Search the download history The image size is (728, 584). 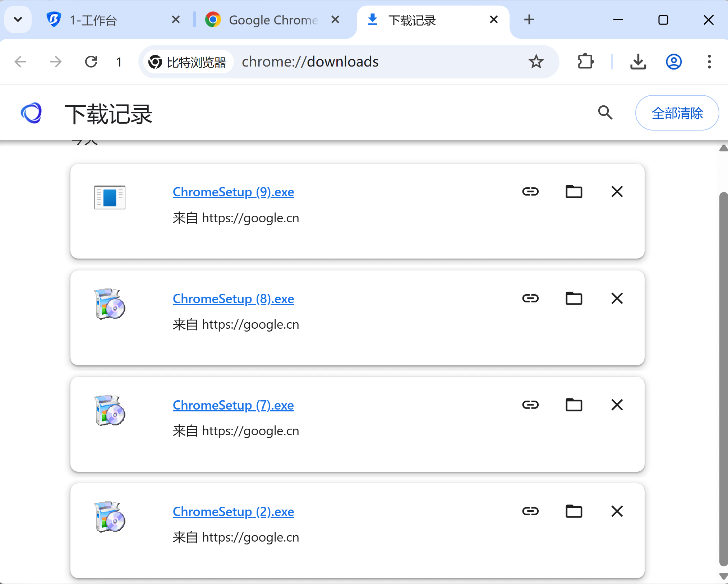pos(605,113)
